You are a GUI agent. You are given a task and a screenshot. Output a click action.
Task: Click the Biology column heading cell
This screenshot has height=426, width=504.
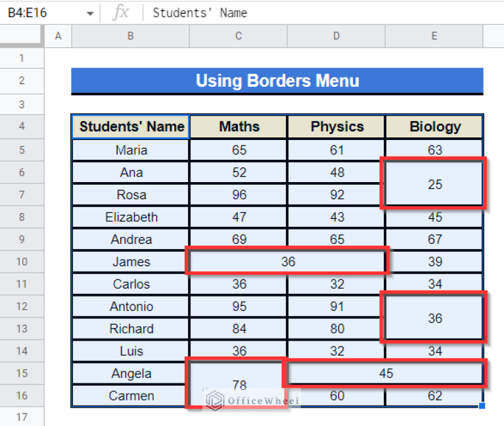(x=434, y=127)
